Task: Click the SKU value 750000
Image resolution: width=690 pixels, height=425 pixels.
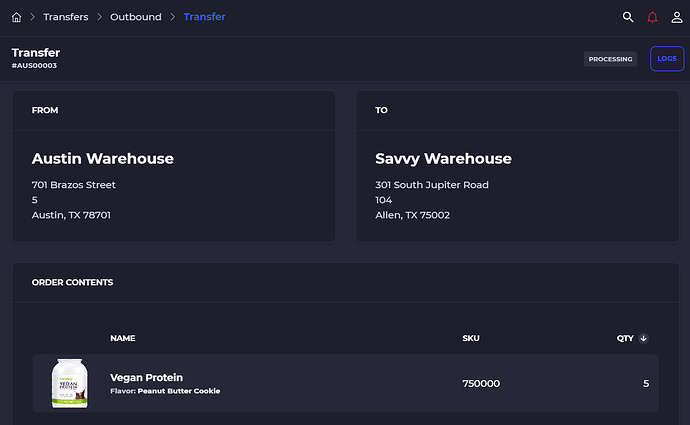Action: [481, 383]
